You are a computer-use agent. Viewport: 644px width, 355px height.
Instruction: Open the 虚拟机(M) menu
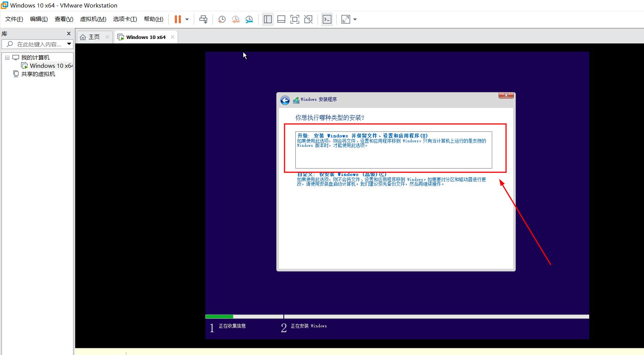(x=93, y=19)
